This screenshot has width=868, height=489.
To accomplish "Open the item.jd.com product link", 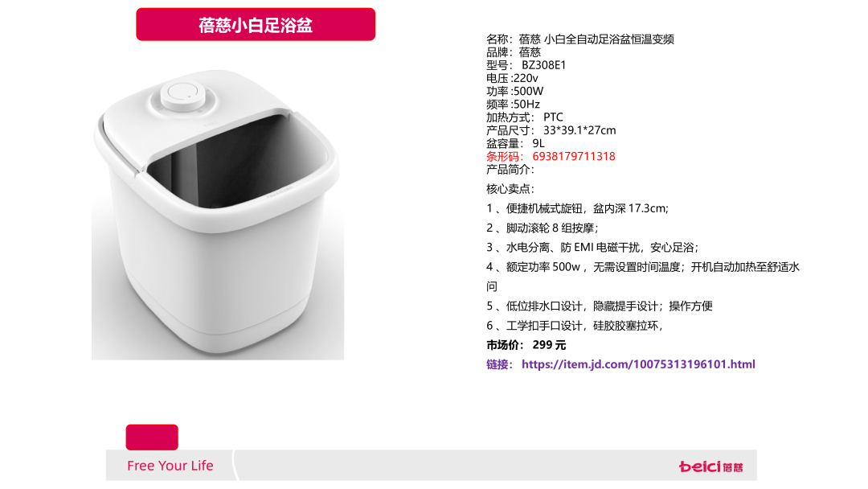I will [x=638, y=364].
